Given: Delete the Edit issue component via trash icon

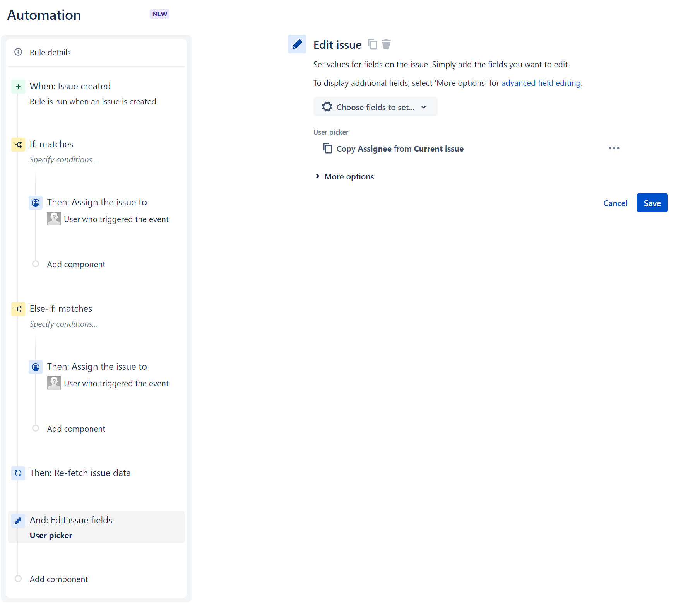Looking at the screenshot, I should pyautogui.click(x=386, y=44).
